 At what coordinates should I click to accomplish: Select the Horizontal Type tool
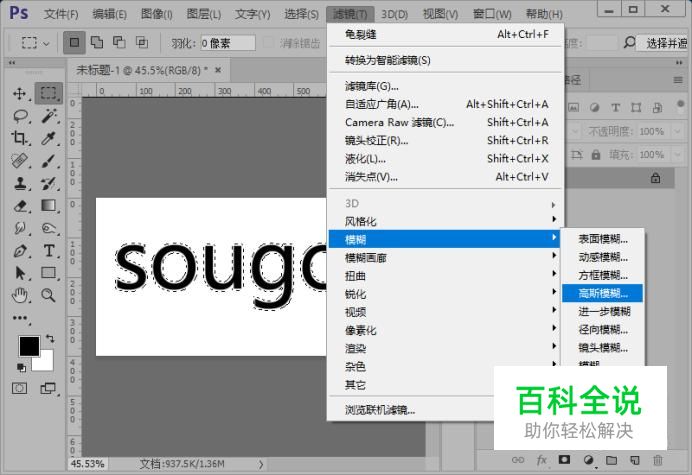[49, 251]
